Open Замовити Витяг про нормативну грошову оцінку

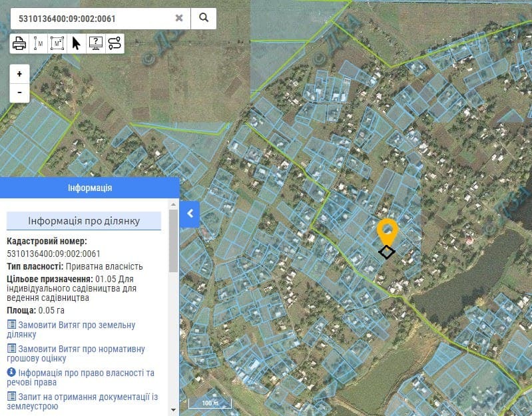tap(75, 353)
